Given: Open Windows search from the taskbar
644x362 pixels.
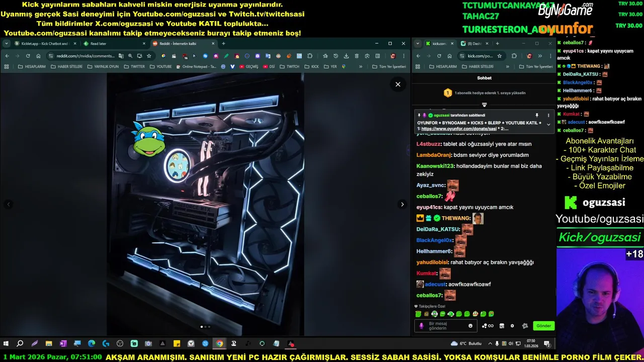Looking at the screenshot, I should point(20,344).
